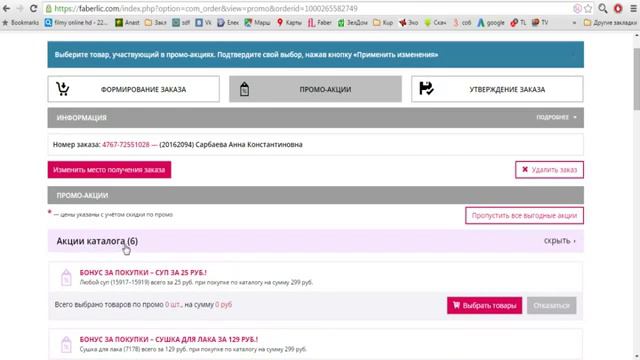
Task: Click Выбрать товары for soup promo
Action: click(484, 305)
